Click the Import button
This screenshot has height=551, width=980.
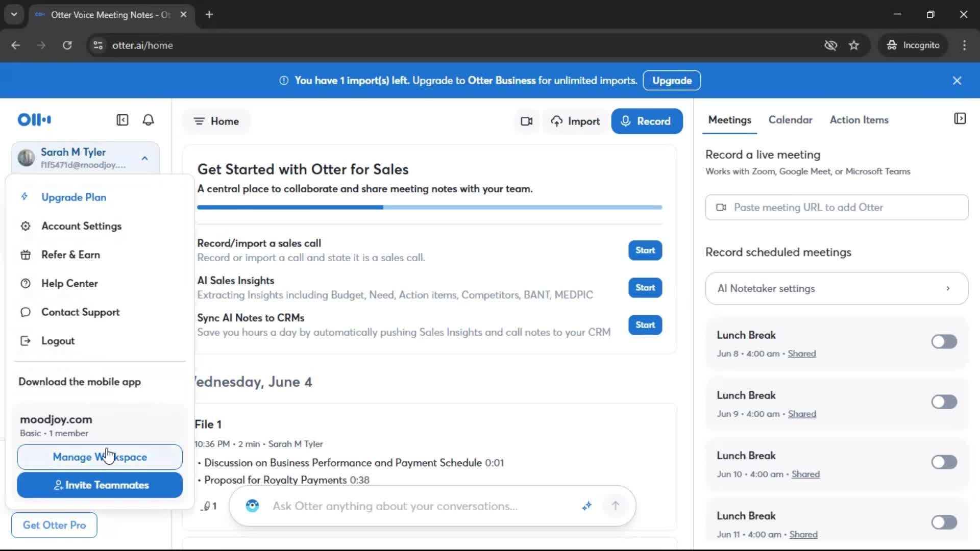pos(575,121)
